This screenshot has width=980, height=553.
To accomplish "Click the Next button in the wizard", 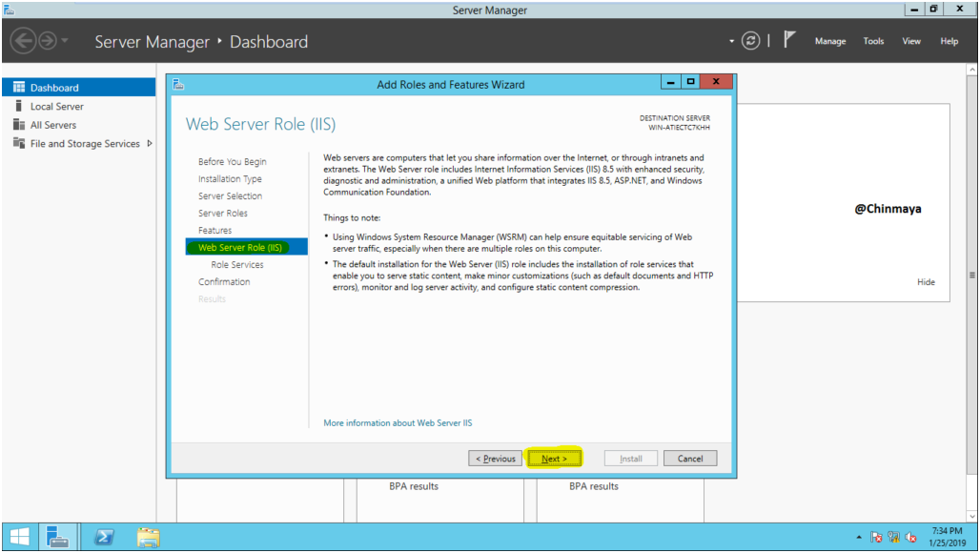I will [555, 458].
